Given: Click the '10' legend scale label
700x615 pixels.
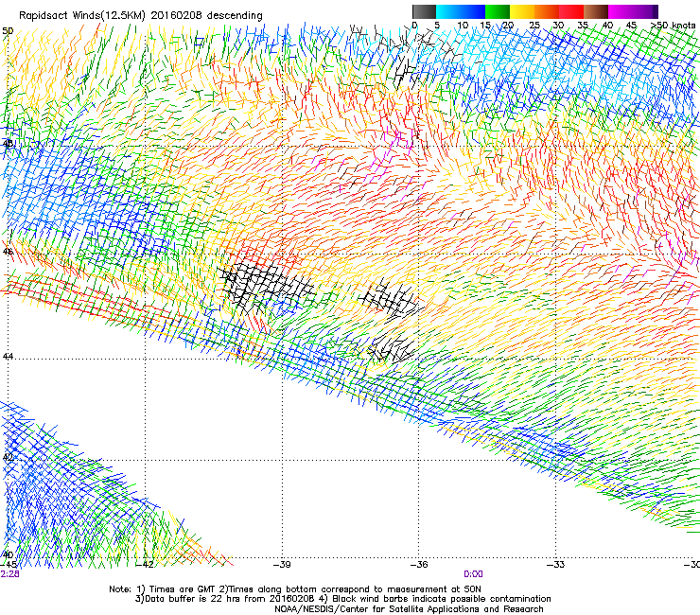Looking at the screenshot, I should tap(463, 25).
